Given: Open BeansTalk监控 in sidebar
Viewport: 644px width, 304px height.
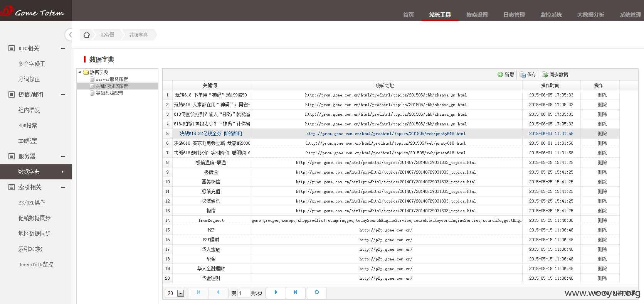Looking at the screenshot, I should [36, 264].
